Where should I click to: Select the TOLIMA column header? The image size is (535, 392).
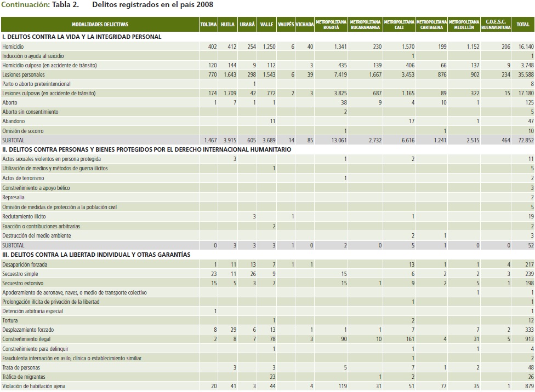tap(209, 25)
